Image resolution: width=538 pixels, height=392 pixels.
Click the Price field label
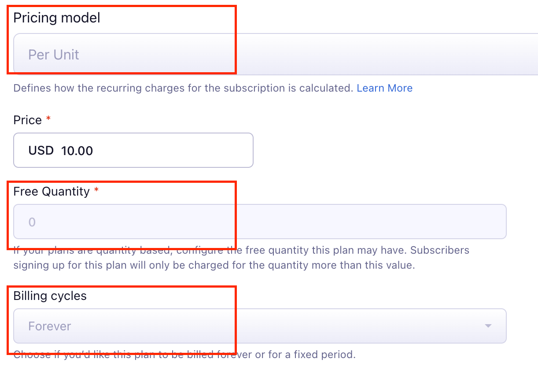click(27, 120)
